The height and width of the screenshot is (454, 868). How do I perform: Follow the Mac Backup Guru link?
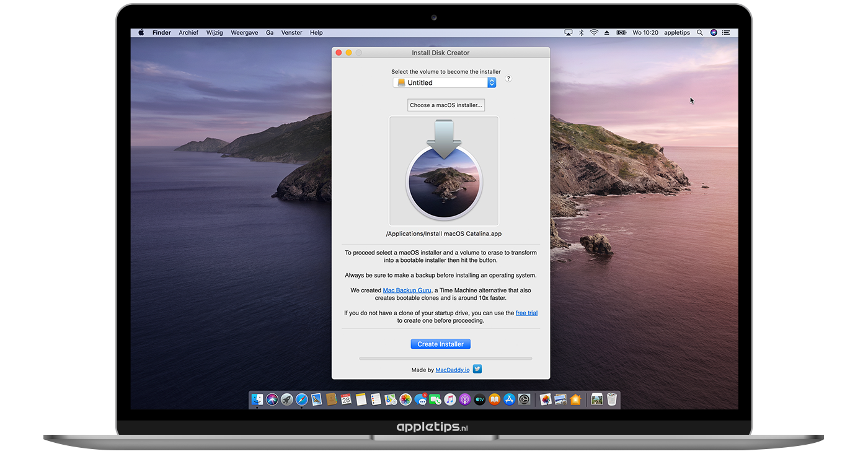tap(407, 290)
